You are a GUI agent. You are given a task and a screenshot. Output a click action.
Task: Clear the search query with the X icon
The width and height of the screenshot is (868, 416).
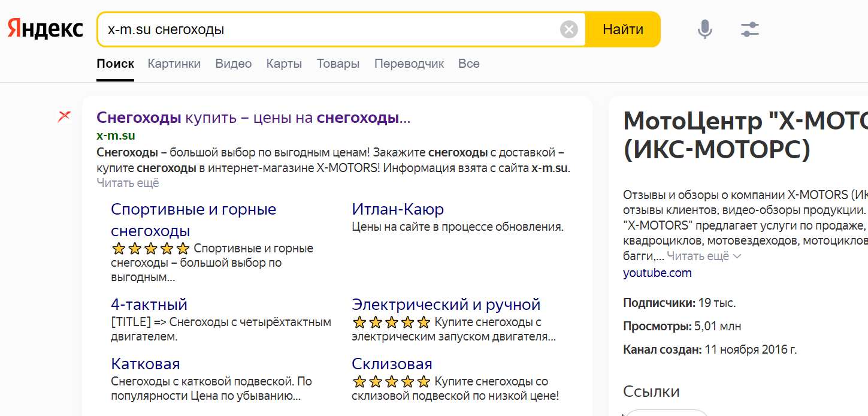pyautogui.click(x=569, y=29)
